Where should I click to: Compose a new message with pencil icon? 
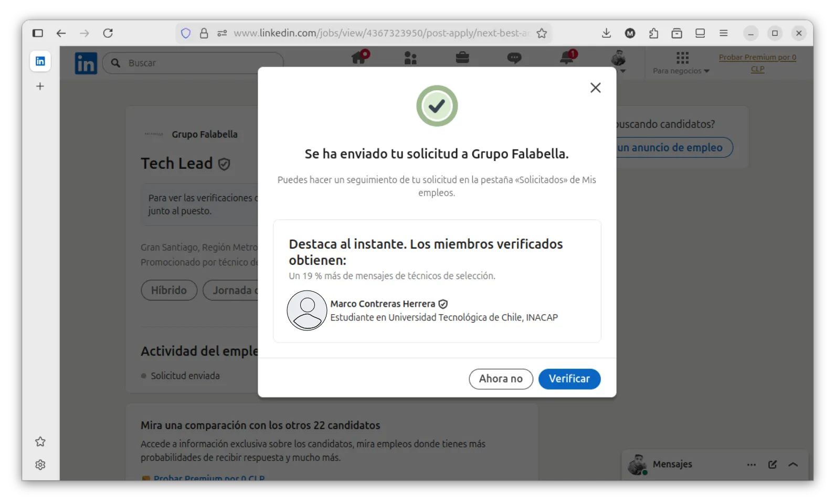tap(773, 465)
